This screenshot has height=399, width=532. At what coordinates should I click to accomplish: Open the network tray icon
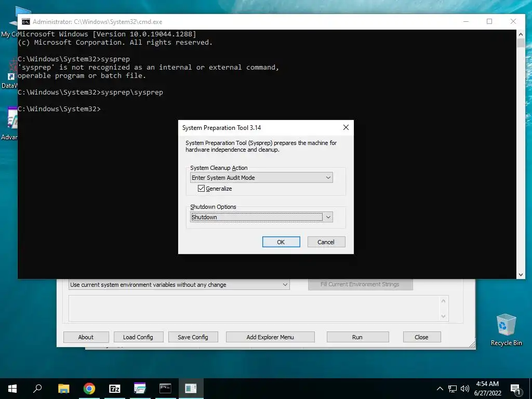(x=453, y=389)
